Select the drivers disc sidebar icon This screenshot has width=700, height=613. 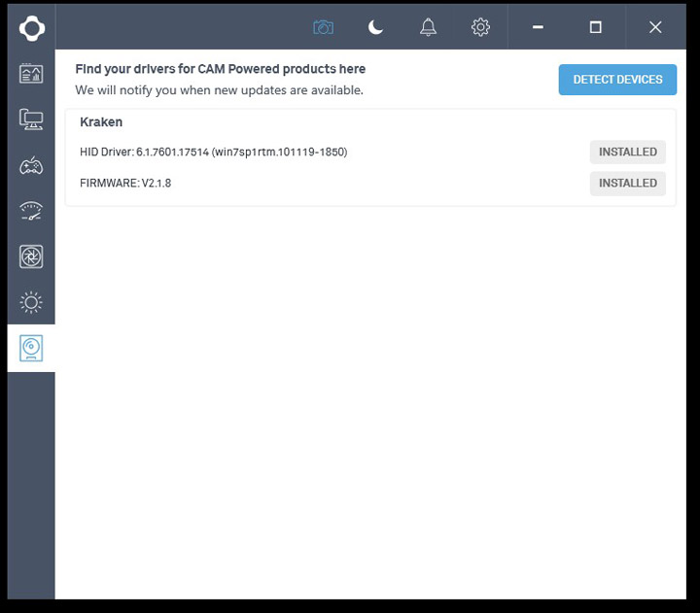31,348
